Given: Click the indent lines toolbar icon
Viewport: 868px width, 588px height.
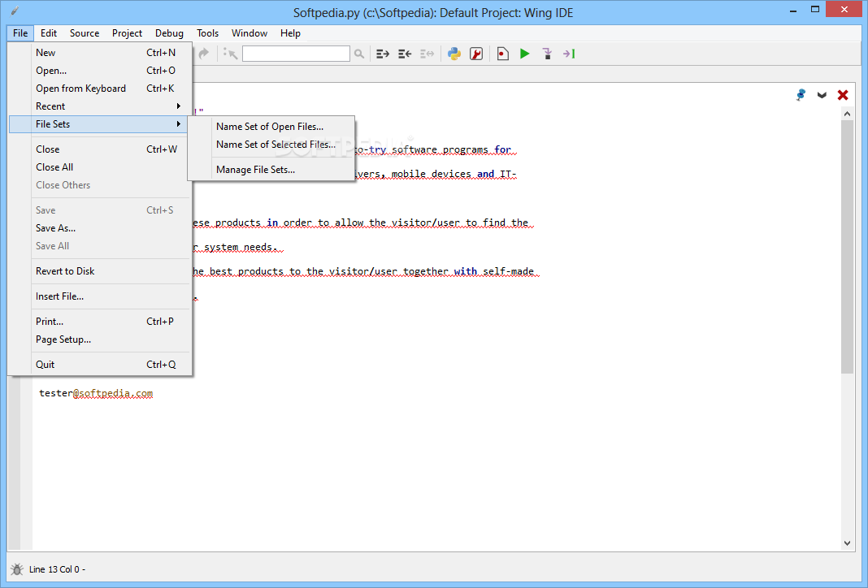Looking at the screenshot, I should tap(383, 54).
